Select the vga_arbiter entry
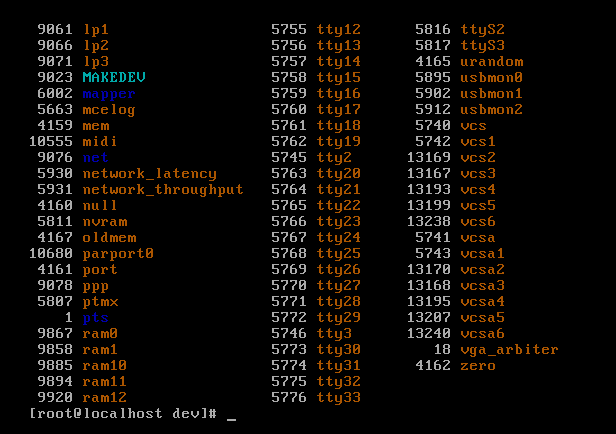Screen dimensions: 616x434 tap(509, 350)
